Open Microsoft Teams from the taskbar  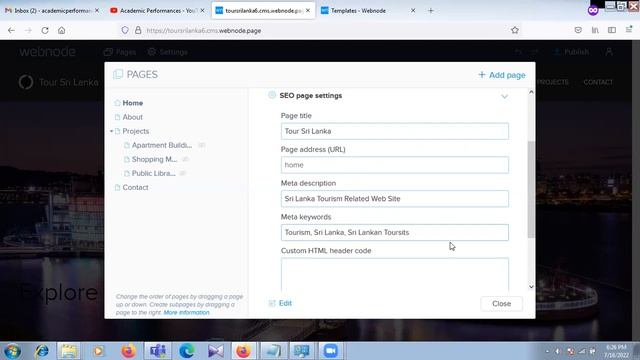coord(158,351)
